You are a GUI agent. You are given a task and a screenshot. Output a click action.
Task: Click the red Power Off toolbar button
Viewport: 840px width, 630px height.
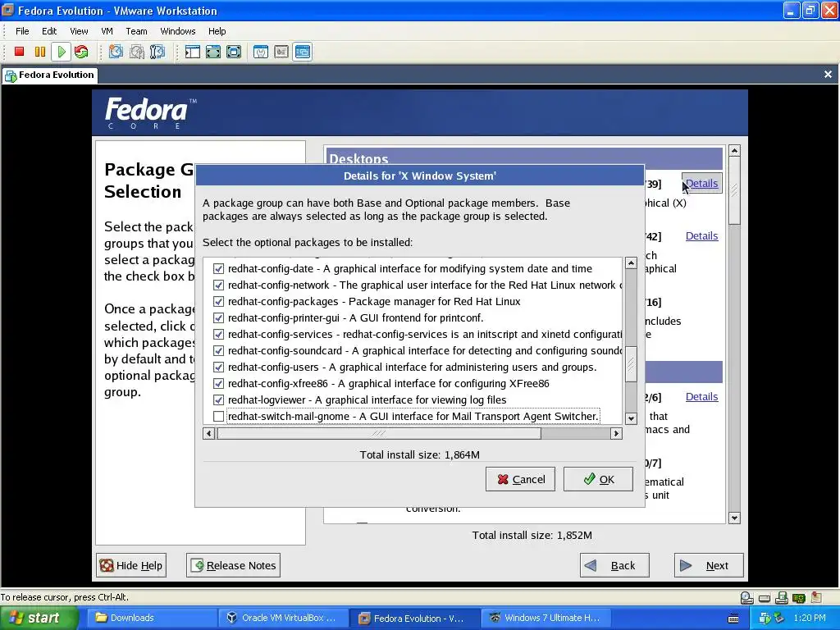tap(20, 52)
